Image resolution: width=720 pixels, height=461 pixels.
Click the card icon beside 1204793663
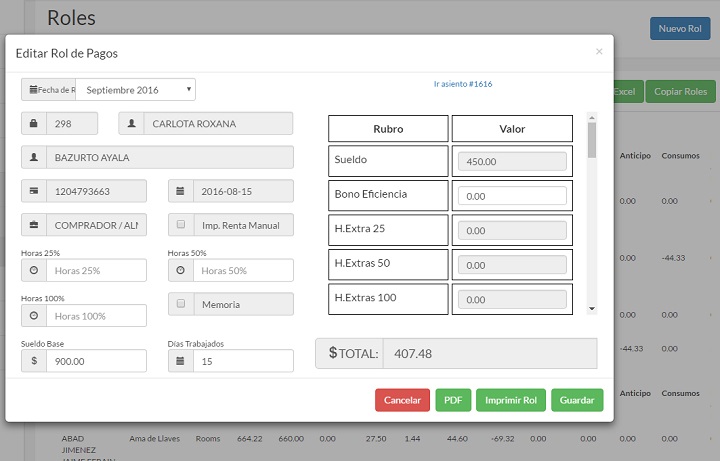(34, 191)
